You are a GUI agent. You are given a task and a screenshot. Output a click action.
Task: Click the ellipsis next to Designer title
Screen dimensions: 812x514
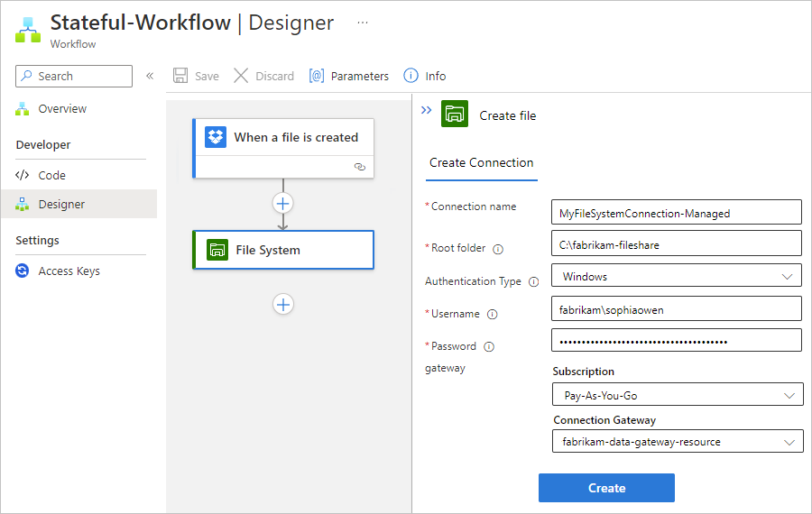click(x=363, y=23)
